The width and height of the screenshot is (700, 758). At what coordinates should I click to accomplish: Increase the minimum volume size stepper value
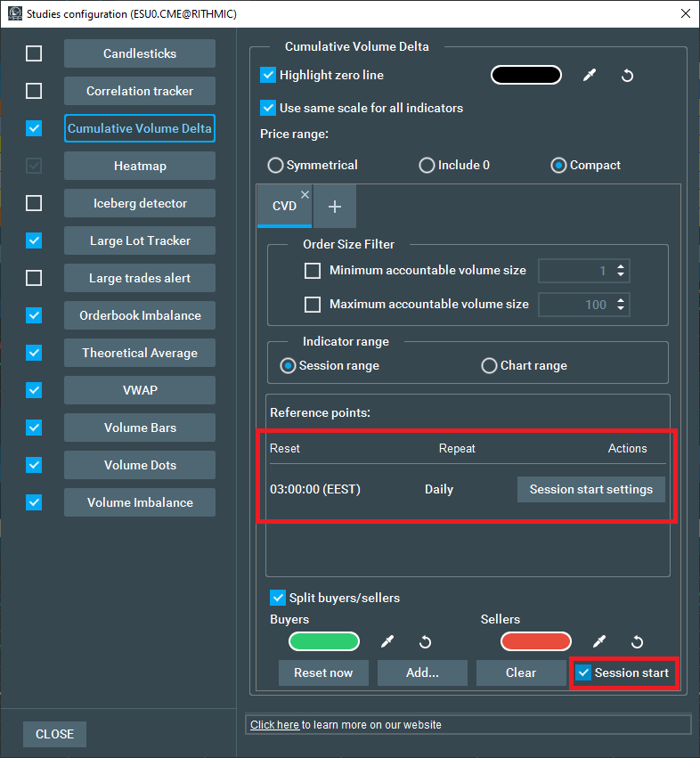tap(621, 266)
